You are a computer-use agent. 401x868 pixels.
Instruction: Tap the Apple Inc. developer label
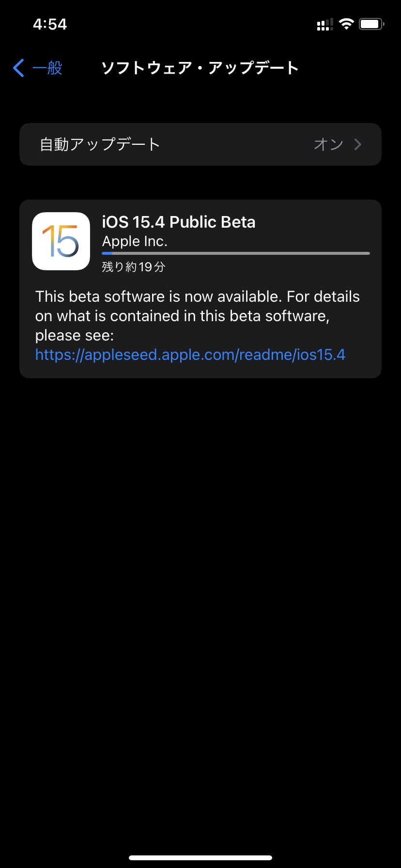tap(135, 241)
